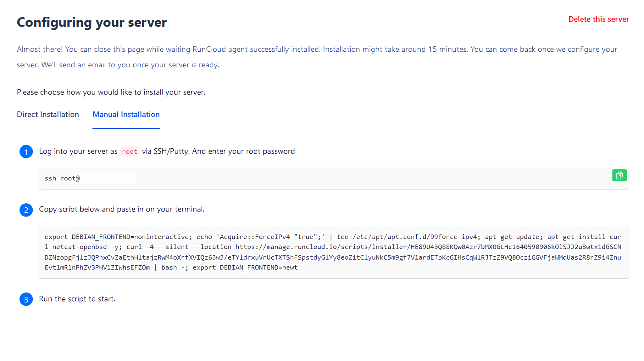Click the step 1 numbered circle badge

26,152
